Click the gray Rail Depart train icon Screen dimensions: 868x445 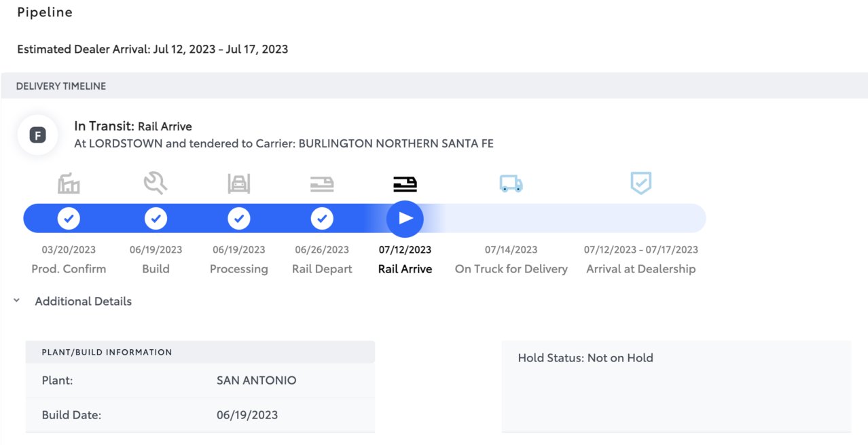click(x=322, y=183)
